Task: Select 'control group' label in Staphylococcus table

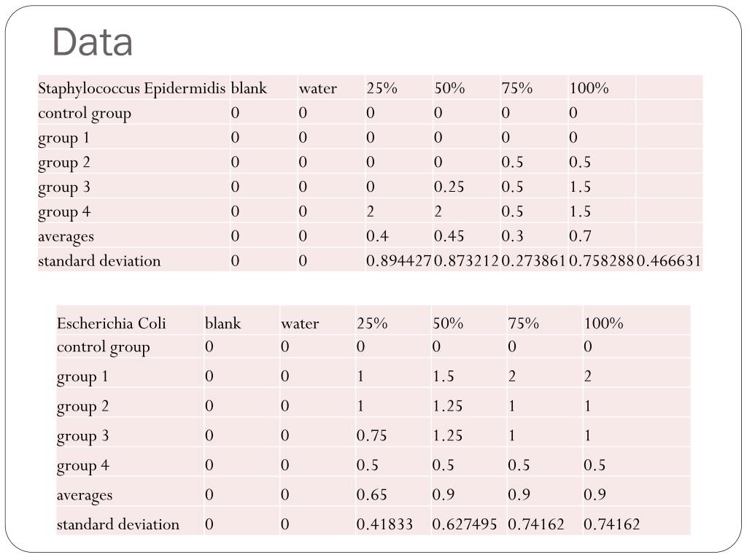Action: 85,114
